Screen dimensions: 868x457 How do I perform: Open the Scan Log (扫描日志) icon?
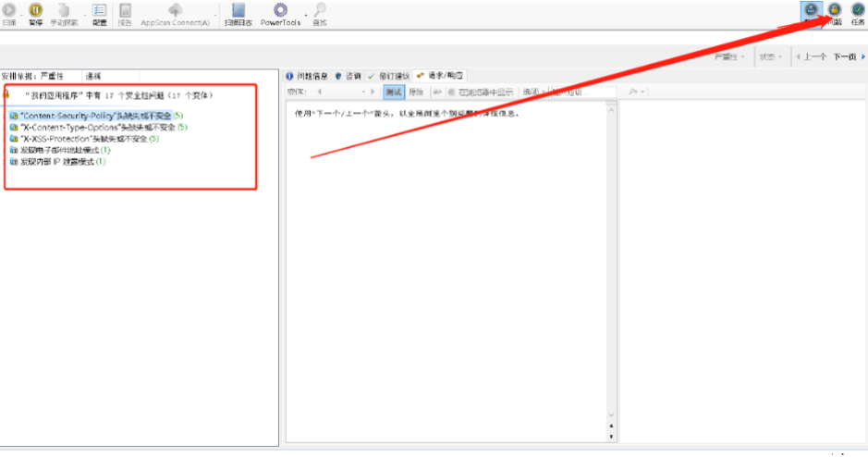pyautogui.click(x=238, y=10)
